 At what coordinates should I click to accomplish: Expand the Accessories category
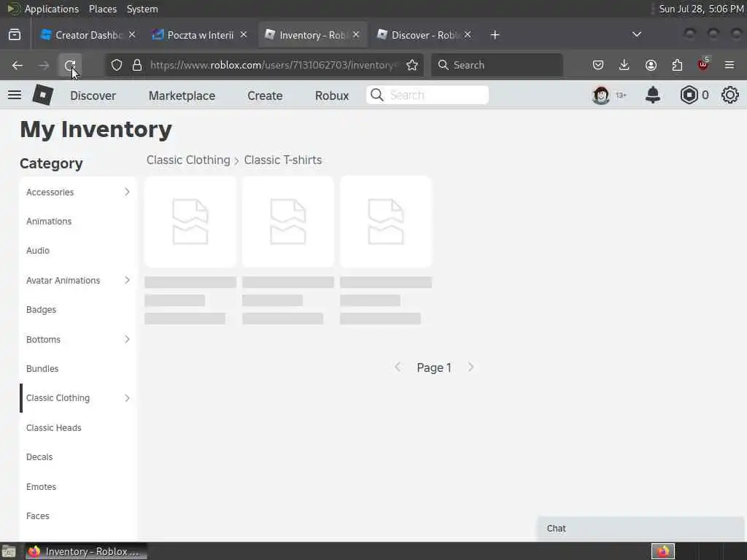click(x=127, y=192)
